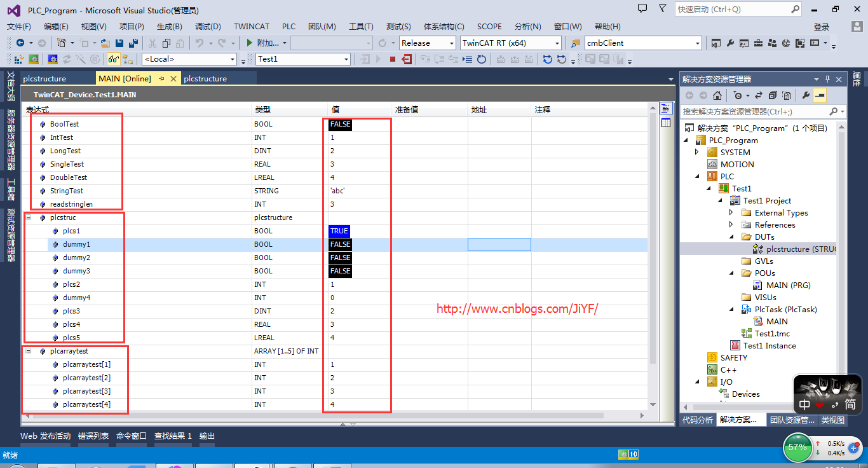Toggle dummy2 boolean value
This screenshot has height=468, width=868.
point(340,258)
